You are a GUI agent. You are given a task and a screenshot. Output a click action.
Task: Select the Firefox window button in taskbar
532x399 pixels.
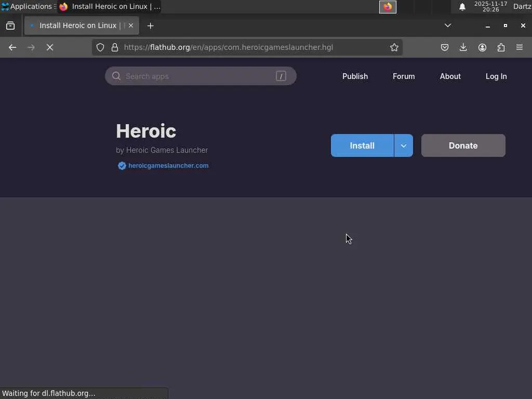(109, 6)
